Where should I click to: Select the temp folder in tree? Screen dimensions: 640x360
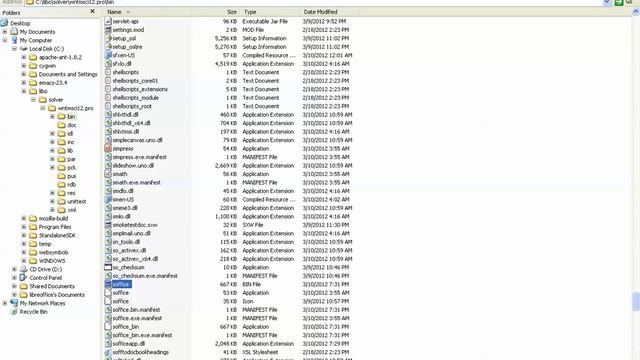(x=45, y=244)
